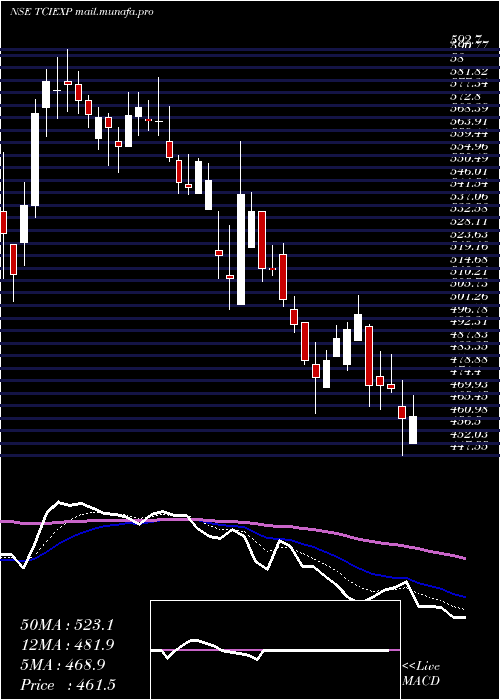Screen dimensions: 500x700
Task: Click the Price : 461.5 readout
Action: (68, 685)
